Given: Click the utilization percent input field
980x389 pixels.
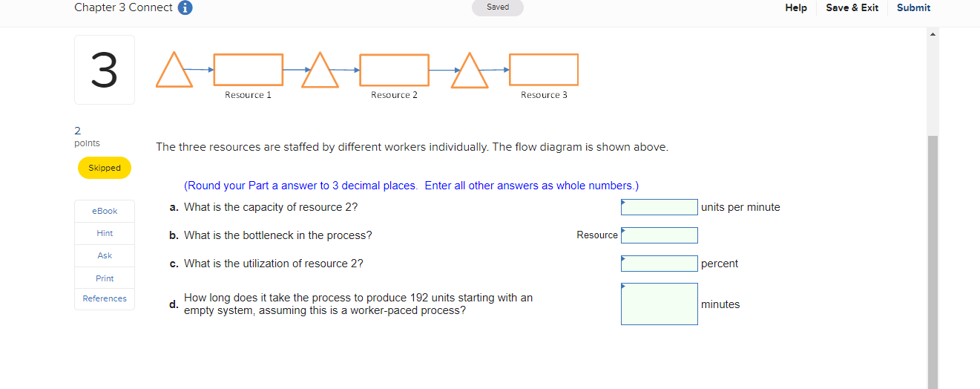Looking at the screenshot, I should coord(660,264).
